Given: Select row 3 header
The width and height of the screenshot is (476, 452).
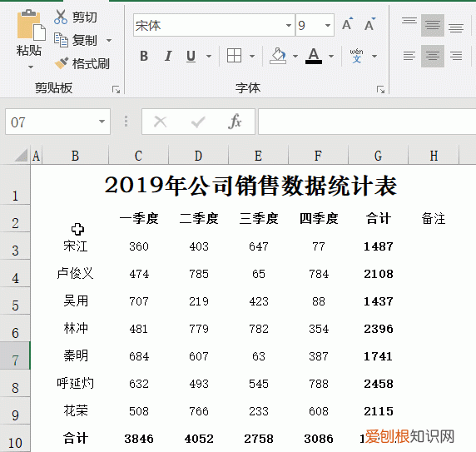Looking at the screenshot, I should pos(15,246).
